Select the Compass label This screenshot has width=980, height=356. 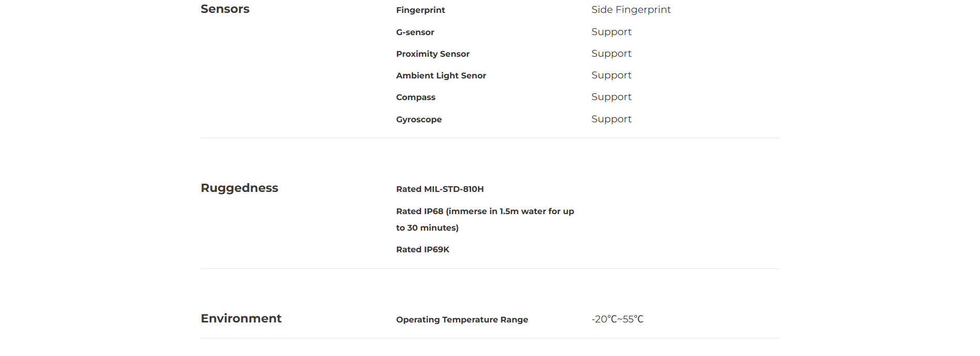[415, 98]
